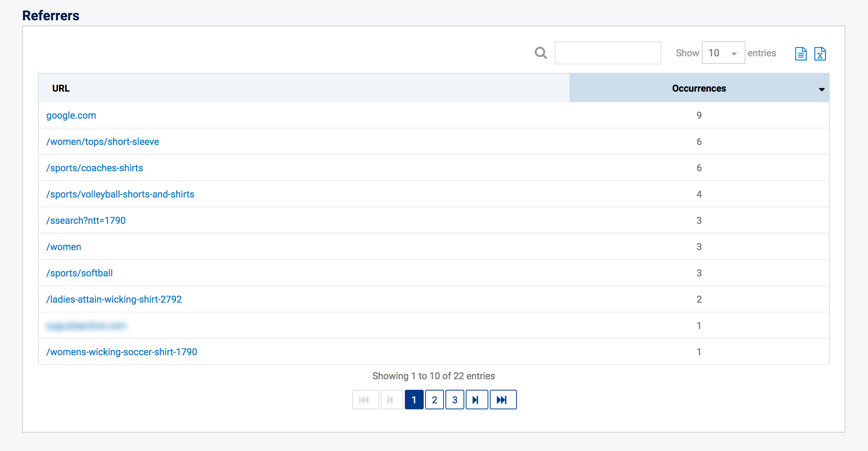Go to page 2

[434, 400]
